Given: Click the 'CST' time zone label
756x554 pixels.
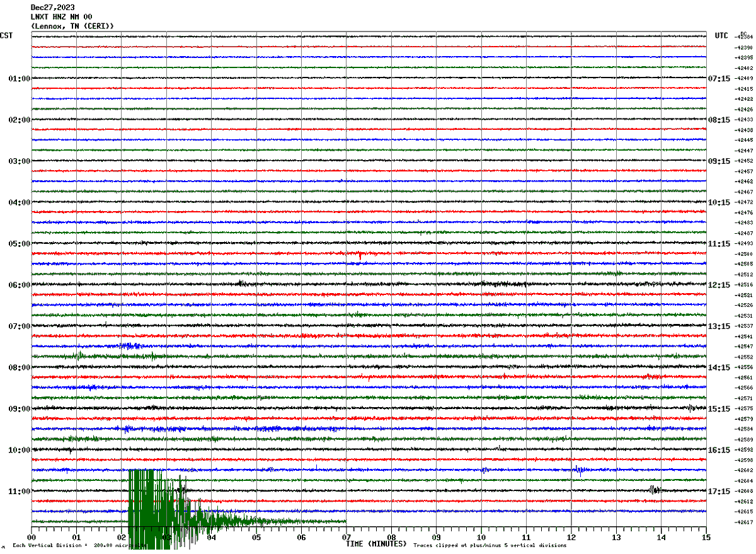Looking at the screenshot, I should (6, 35).
